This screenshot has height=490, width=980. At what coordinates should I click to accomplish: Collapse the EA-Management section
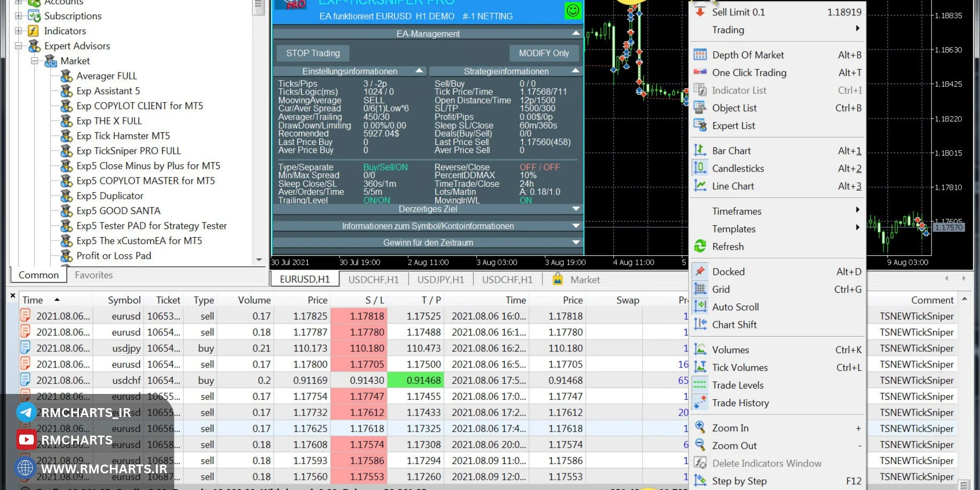click(x=576, y=33)
